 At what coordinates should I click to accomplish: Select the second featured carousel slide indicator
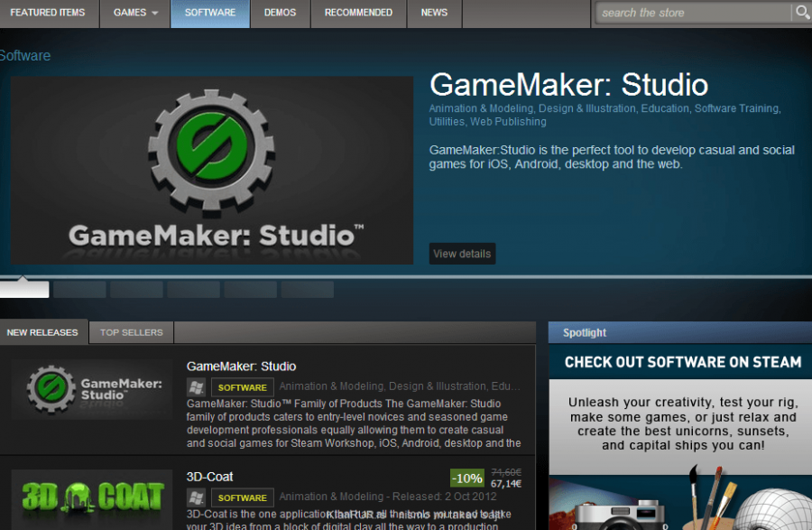pyautogui.click(x=79, y=290)
